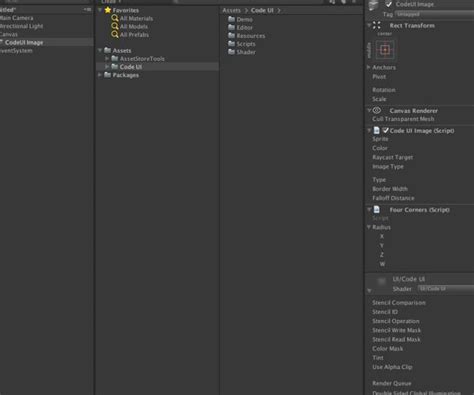Open the Shader dropdown
Image resolution: width=474 pixels, height=395 pixels.
pos(446,289)
